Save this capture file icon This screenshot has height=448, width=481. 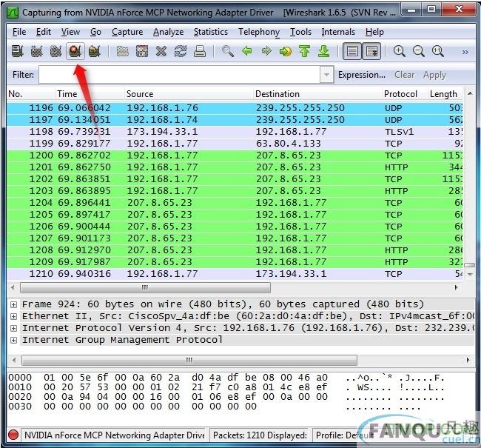[142, 51]
